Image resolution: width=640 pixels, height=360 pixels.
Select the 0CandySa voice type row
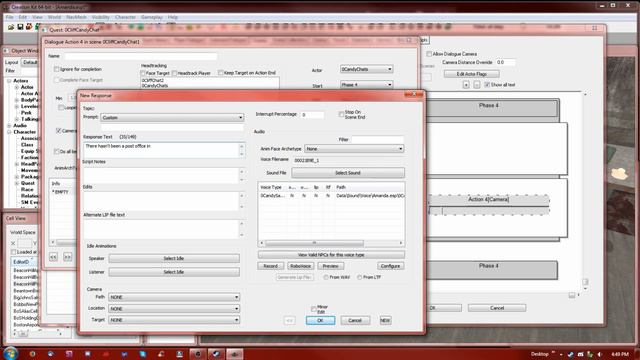(x=331, y=196)
